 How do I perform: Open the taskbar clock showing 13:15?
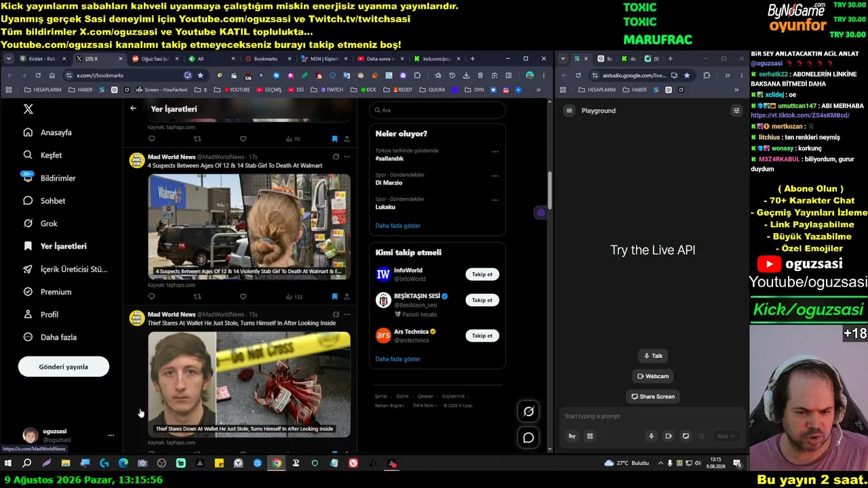[x=715, y=463]
